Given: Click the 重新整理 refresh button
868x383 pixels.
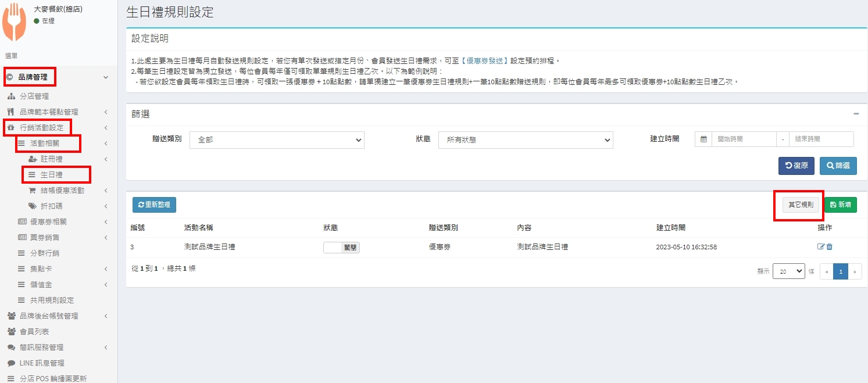Looking at the screenshot, I should pyautogui.click(x=154, y=205).
